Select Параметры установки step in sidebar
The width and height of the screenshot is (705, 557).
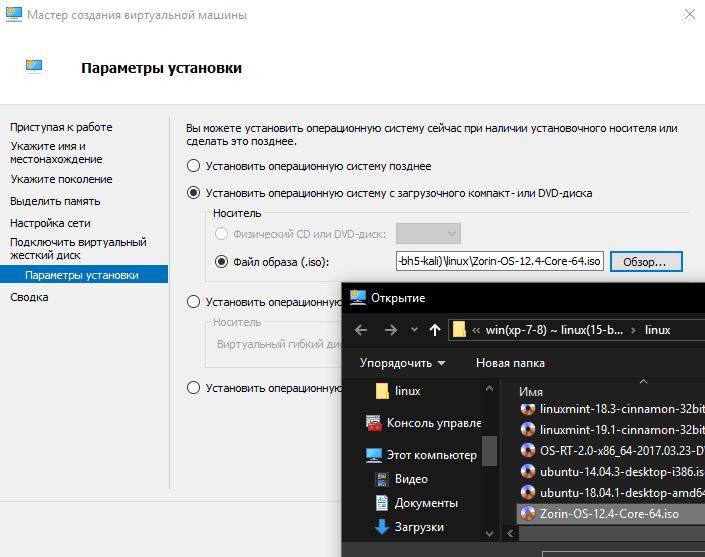tap(84, 275)
